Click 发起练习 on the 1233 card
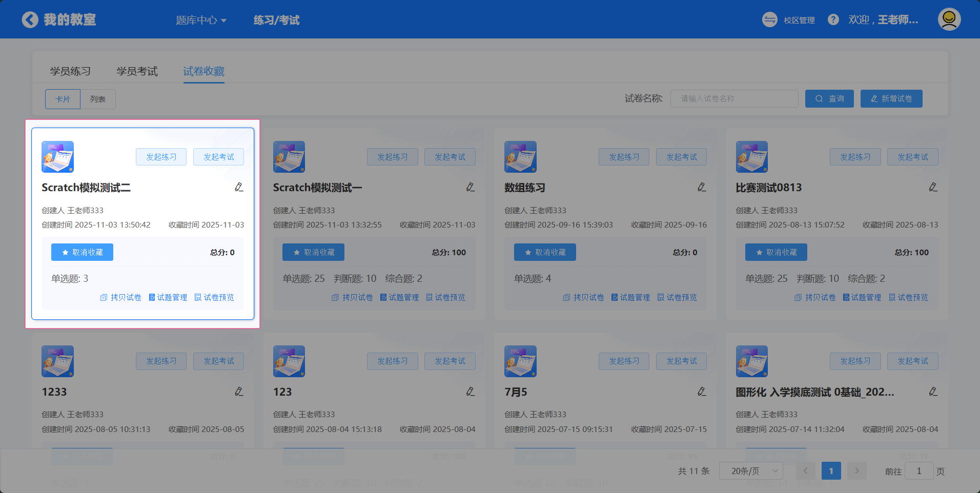Viewport: 980px width, 493px height. (x=161, y=361)
